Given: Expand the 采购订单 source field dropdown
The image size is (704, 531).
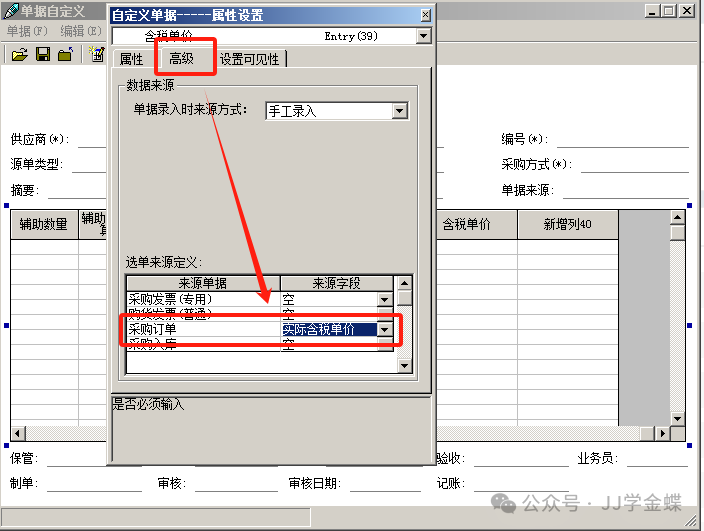Looking at the screenshot, I should pyautogui.click(x=384, y=330).
